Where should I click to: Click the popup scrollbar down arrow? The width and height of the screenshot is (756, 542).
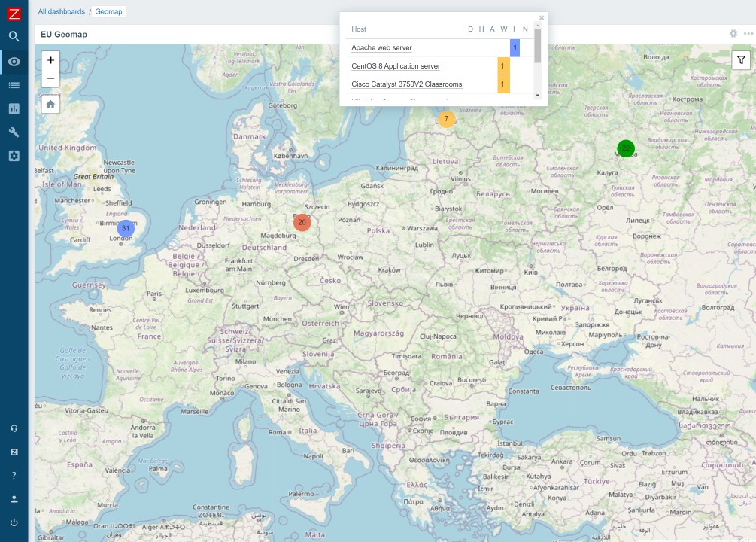click(x=538, y=96)
